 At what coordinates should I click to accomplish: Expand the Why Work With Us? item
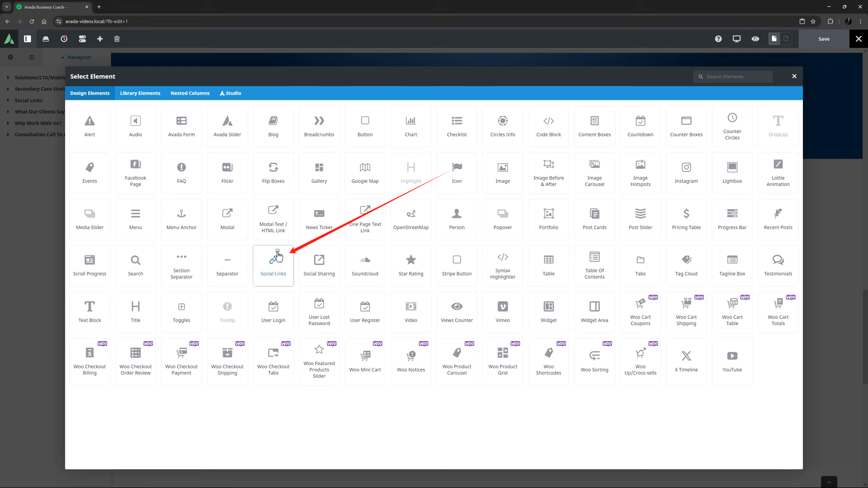point(8,123)
